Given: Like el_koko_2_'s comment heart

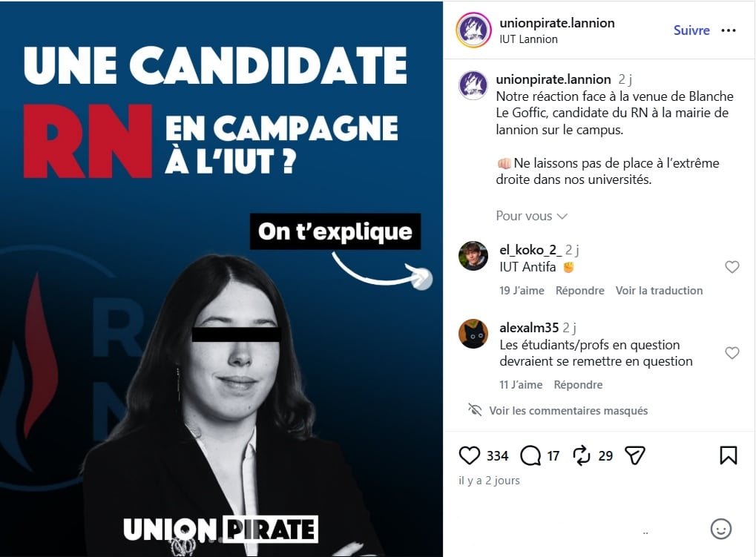Looking at the screenshot, I should pyautogui.click(x=732, y=267).
